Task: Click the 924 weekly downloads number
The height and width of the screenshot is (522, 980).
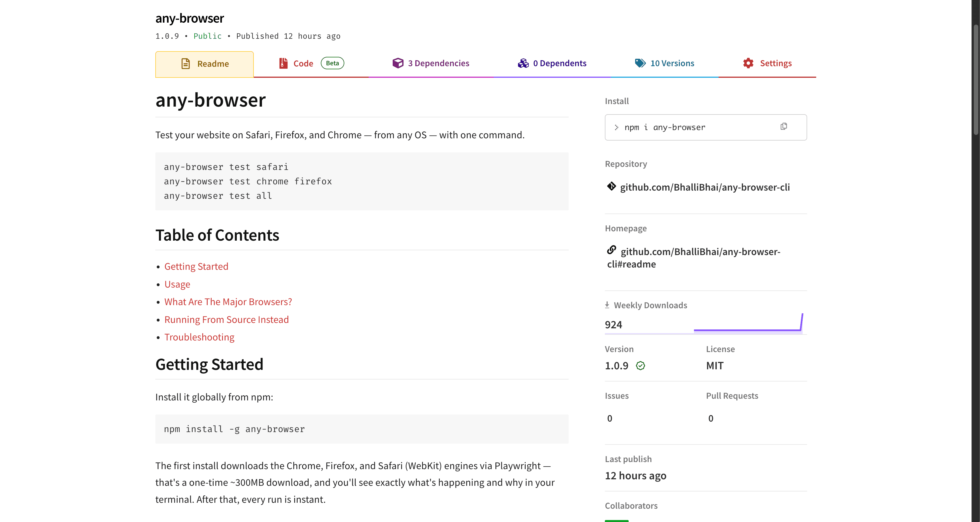Action: pyautogui.click(x=613, y=325)
